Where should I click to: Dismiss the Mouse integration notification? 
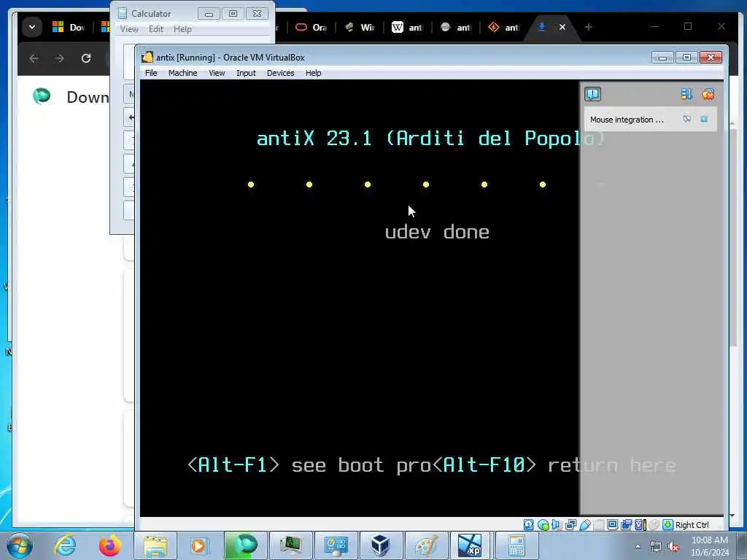point(704,119)
